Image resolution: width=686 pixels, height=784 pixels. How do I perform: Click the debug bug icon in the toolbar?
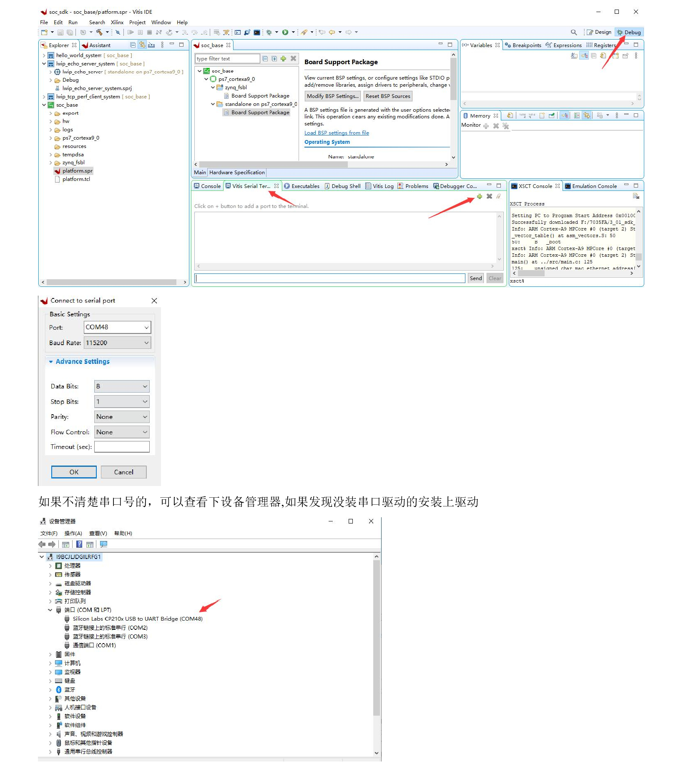(x=269, y=32)
